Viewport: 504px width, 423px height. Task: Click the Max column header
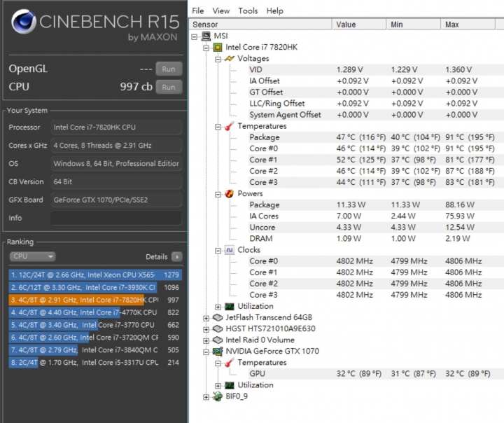pos(468,25)
